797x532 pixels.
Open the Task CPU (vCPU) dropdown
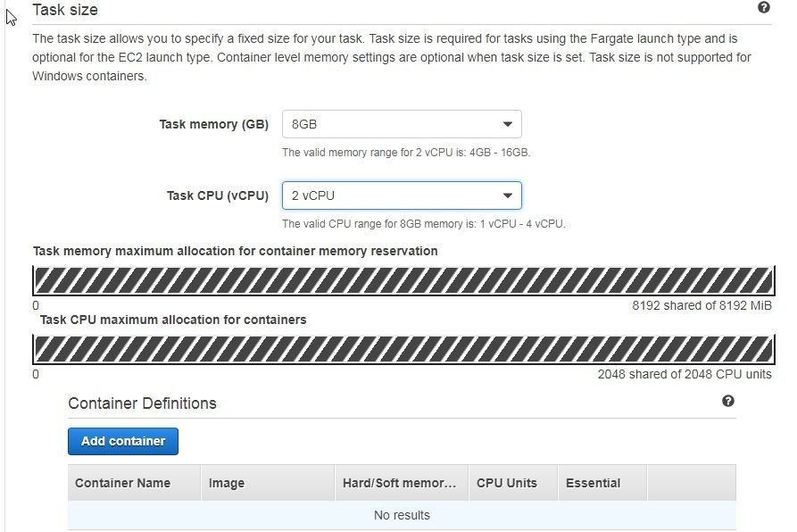(402, 195)
